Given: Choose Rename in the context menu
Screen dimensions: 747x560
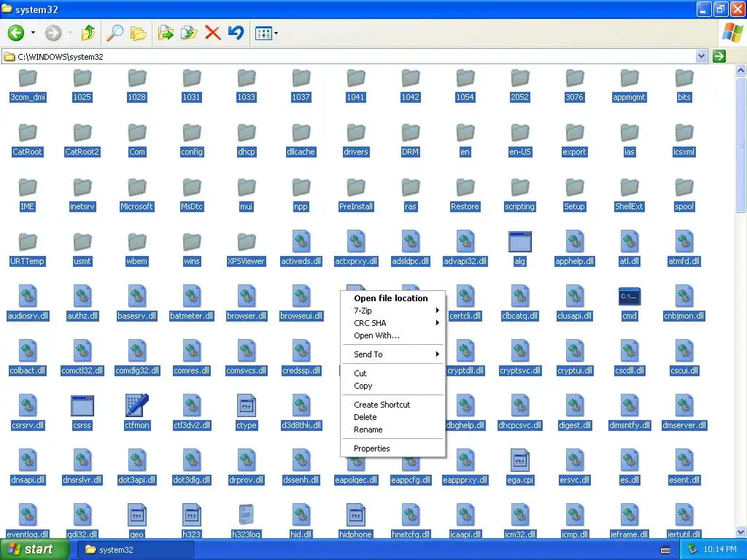Looking at the screenshot, I should tap(393, 429).
